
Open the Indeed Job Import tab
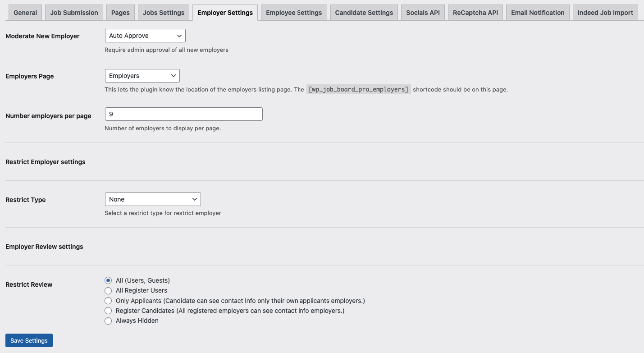(605, 13)
